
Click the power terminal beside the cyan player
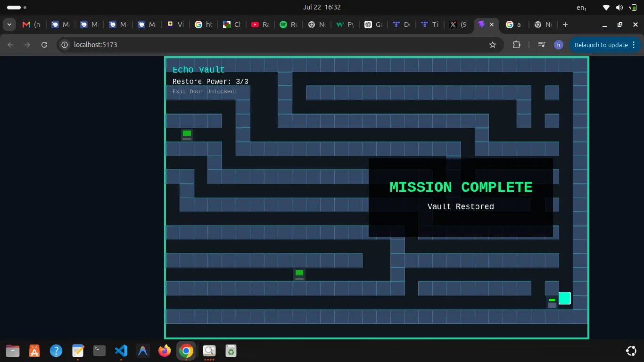552,303
